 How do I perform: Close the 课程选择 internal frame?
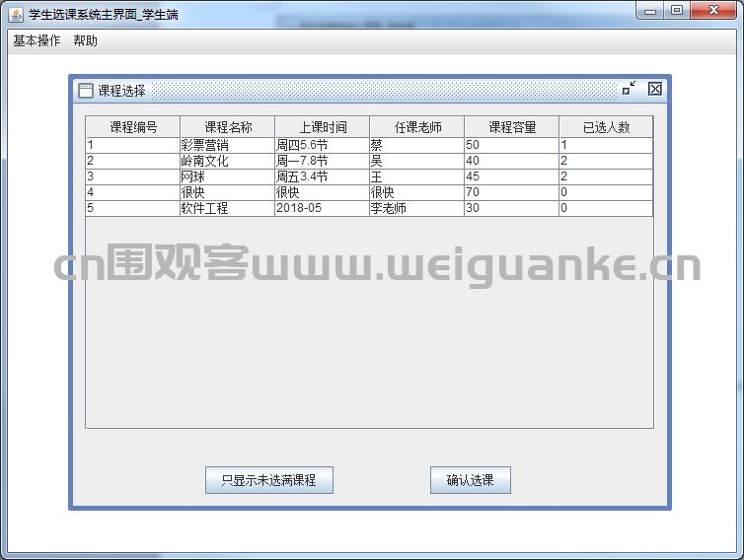click(x=655, y=89)
